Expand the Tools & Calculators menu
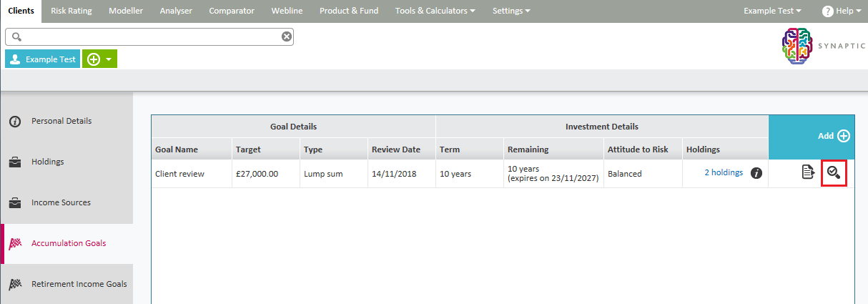868x304 pixels. point(435,11)
